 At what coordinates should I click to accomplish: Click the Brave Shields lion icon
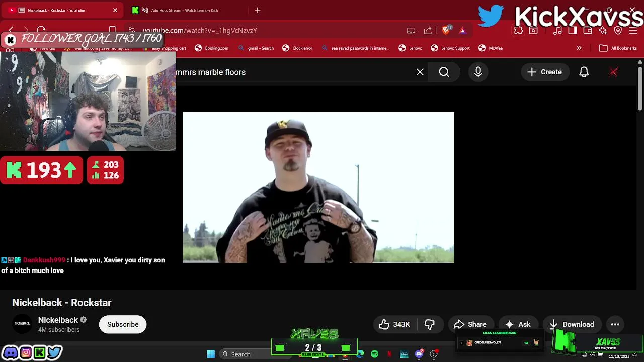(x=446, y=30)
